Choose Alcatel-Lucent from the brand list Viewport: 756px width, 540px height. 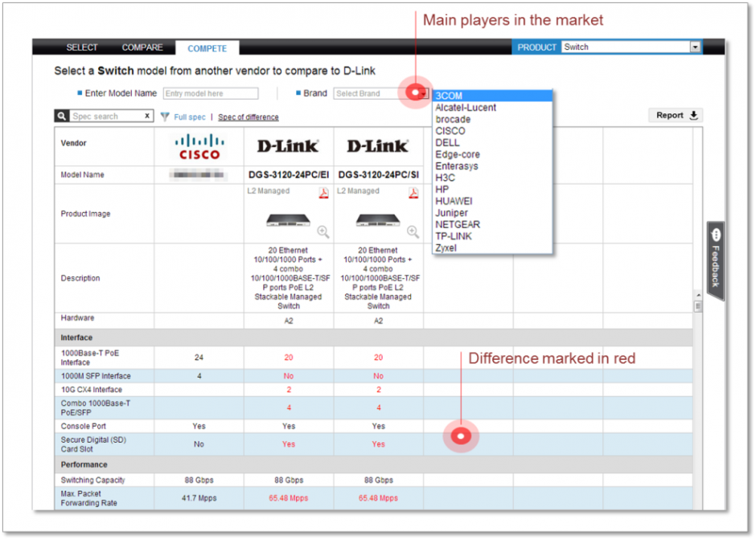click(492, 108)
